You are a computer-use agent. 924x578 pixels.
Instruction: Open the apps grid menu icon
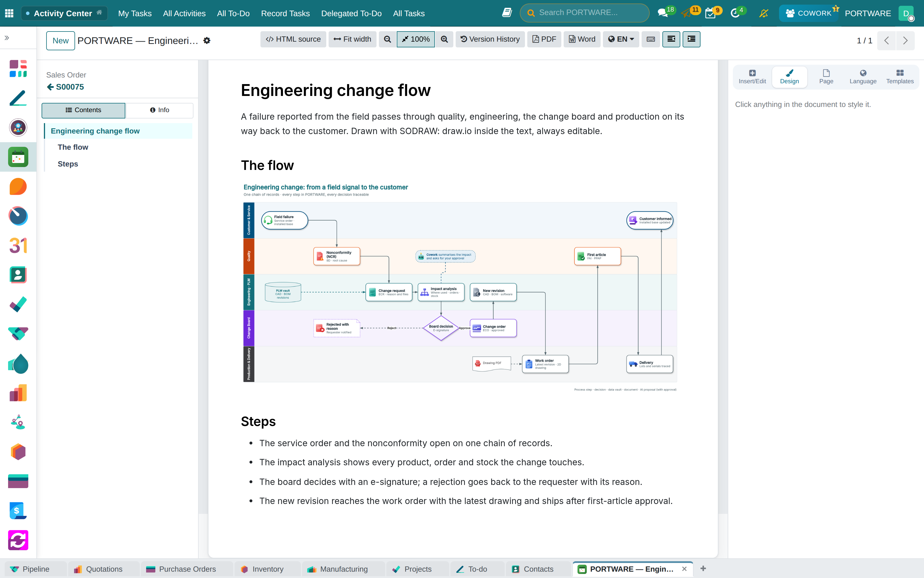pyautogui.click(x=9, y=13)
